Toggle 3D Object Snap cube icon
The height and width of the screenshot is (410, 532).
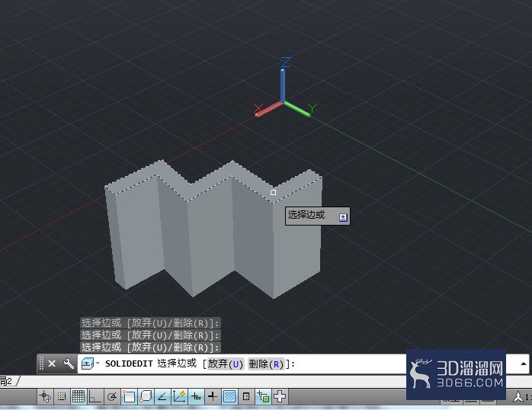pos(146,396)
